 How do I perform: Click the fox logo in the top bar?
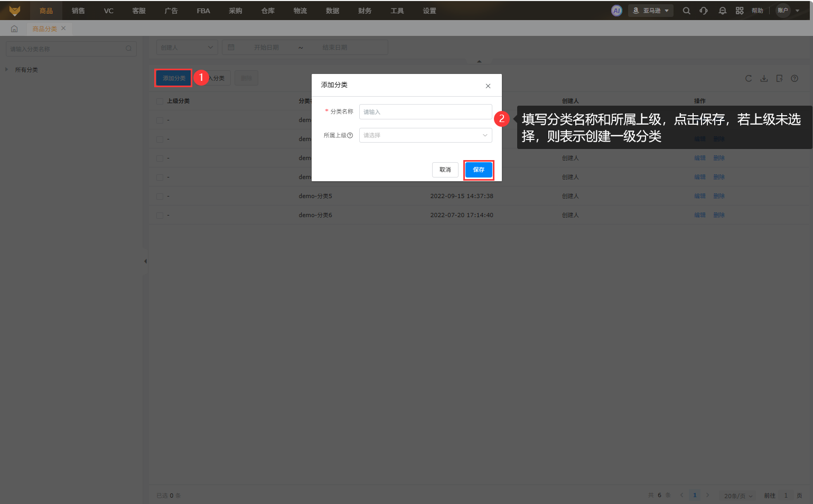tap(15, 11)
